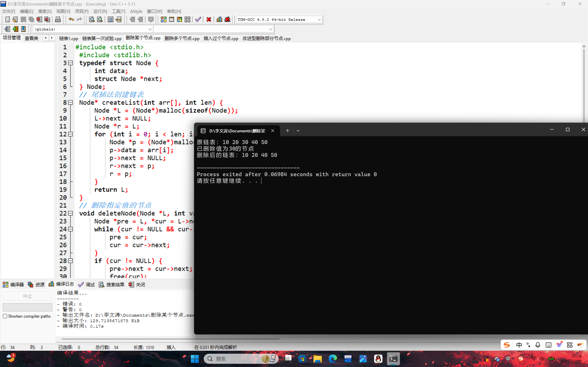The image size is (588, 367).
Task: Click the New file toolbar icon
Action: pyautogui.click(x=8, y=19)
